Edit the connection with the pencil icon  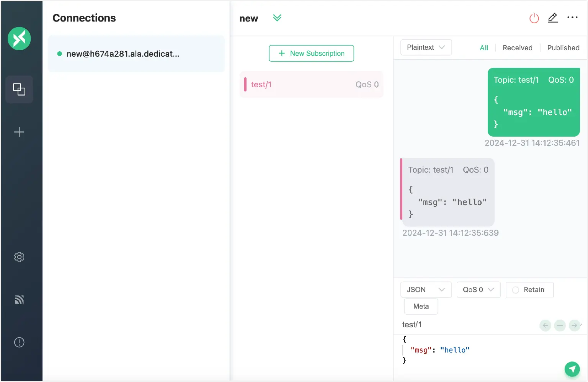[x=553, y=18]
